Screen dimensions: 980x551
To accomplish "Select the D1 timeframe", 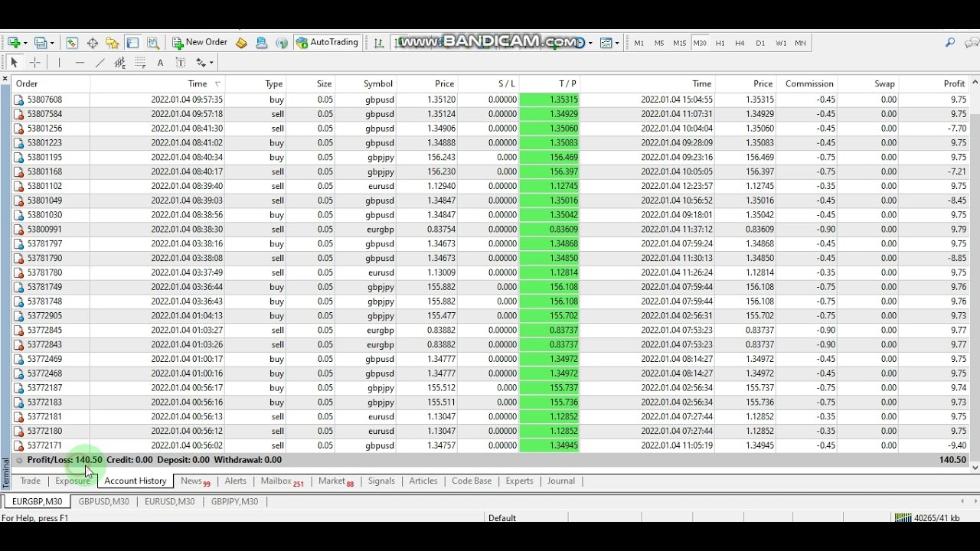I will tap(760, 44).
